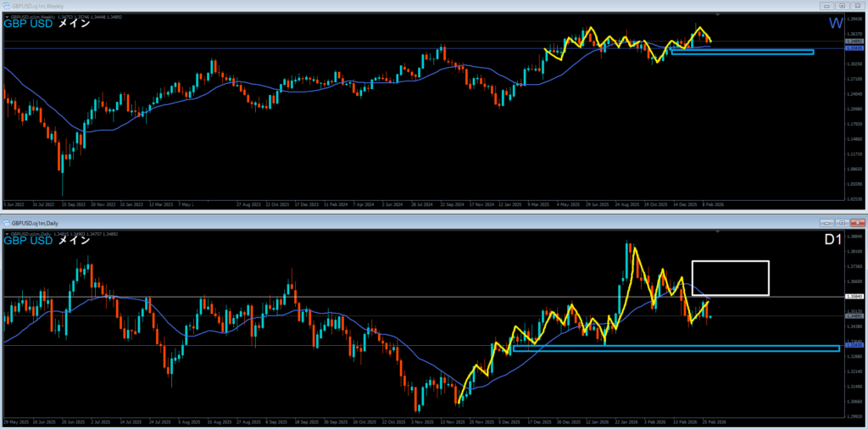Toggle one-click trading arrow on weekly chart

coord(8,15)
